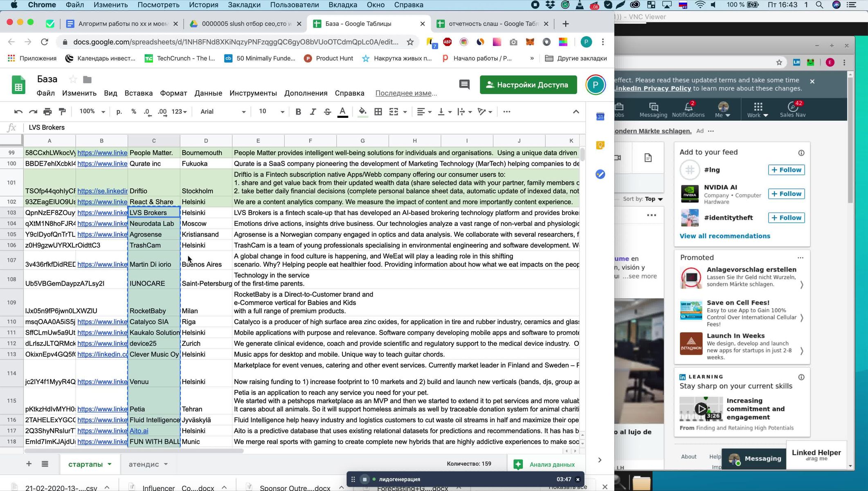Open Calendar in the side panel

click(x=600, y=117)
